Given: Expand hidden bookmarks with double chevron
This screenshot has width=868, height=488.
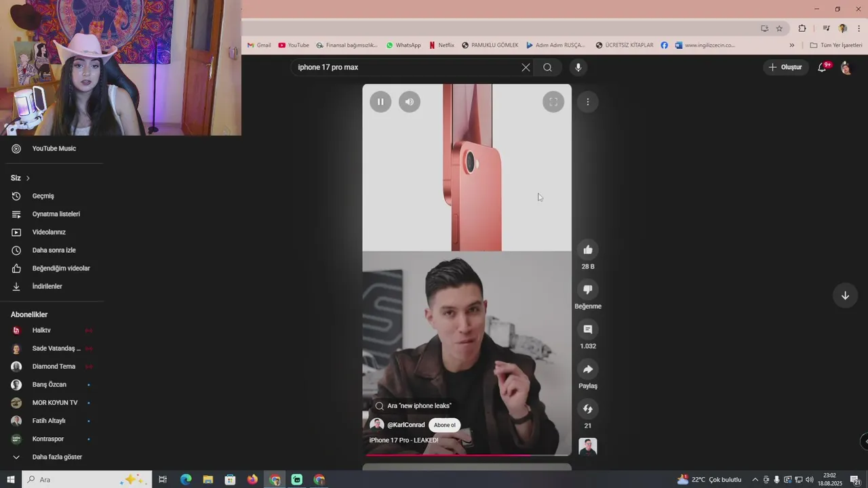Looking at the screenshot, I should point(791,45).
